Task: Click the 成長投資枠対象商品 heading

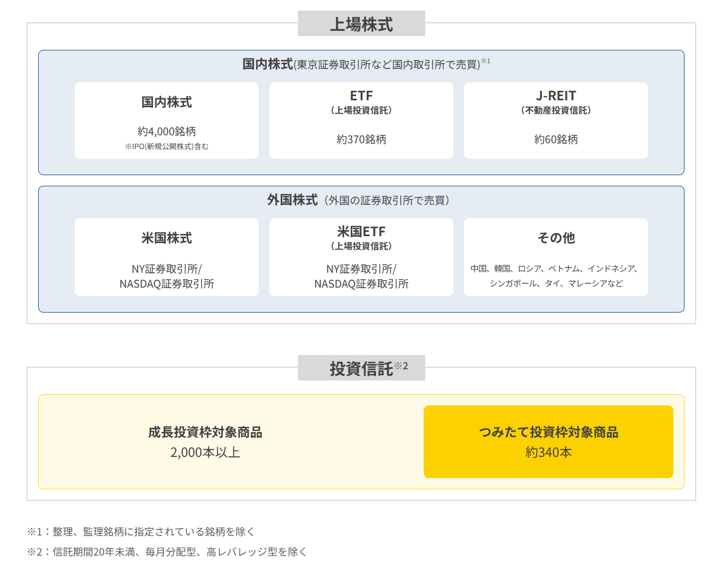Action: (x=205, y=432)
